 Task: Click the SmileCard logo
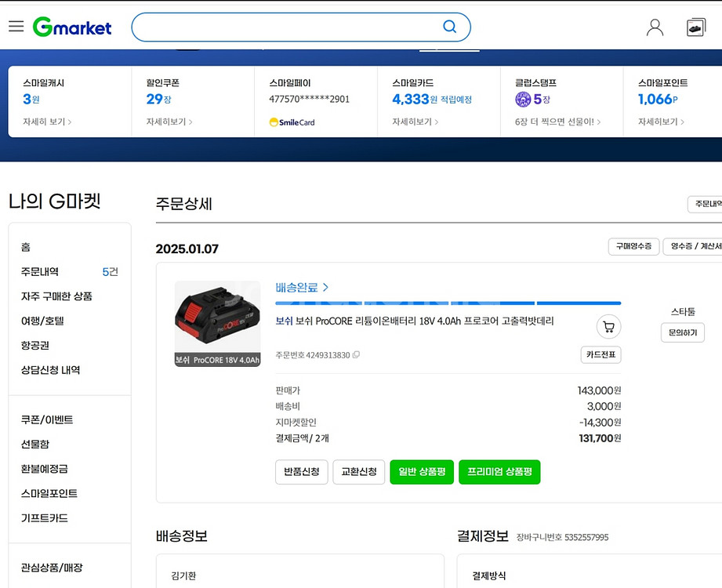click(x=292, y=122)
